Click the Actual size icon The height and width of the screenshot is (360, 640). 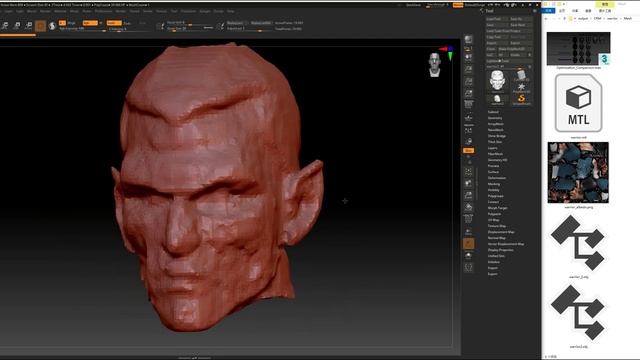[x=468, y=81]
